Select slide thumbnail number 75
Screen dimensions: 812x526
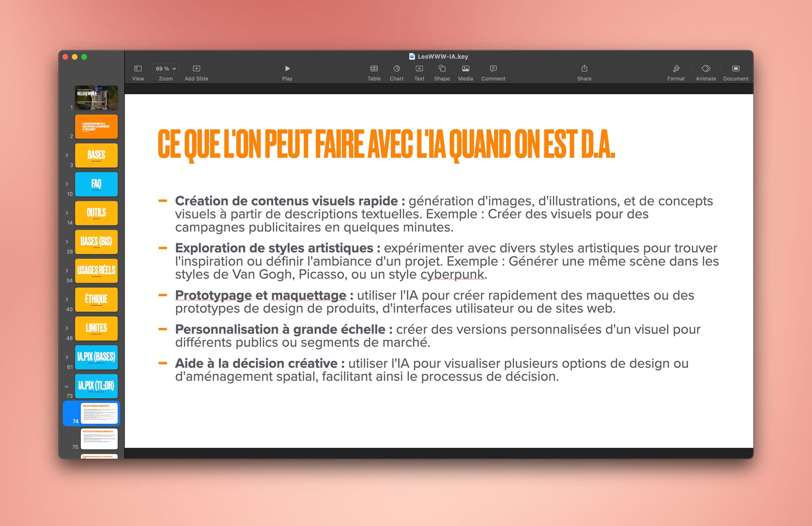[97, 440]
